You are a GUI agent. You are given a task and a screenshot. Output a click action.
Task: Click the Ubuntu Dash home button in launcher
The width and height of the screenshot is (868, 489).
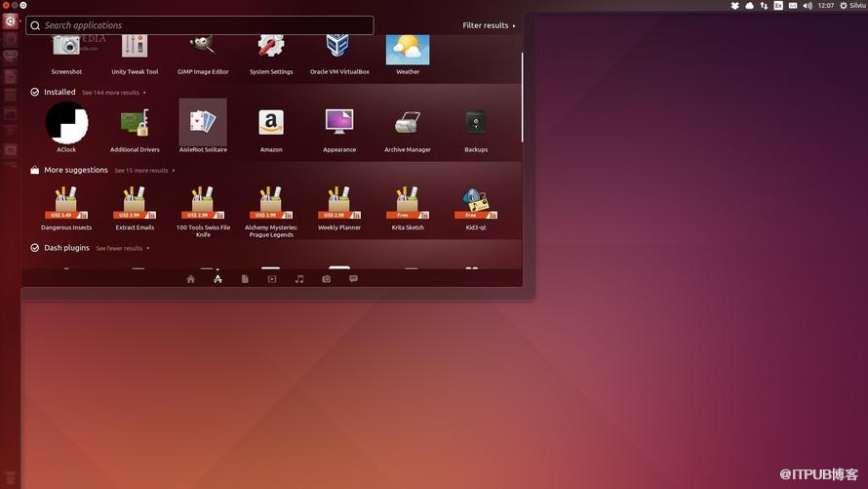(x=10, y=21)
